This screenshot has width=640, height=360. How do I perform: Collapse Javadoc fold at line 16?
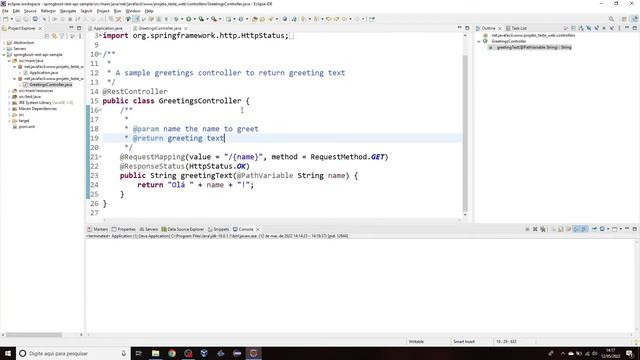101,110
